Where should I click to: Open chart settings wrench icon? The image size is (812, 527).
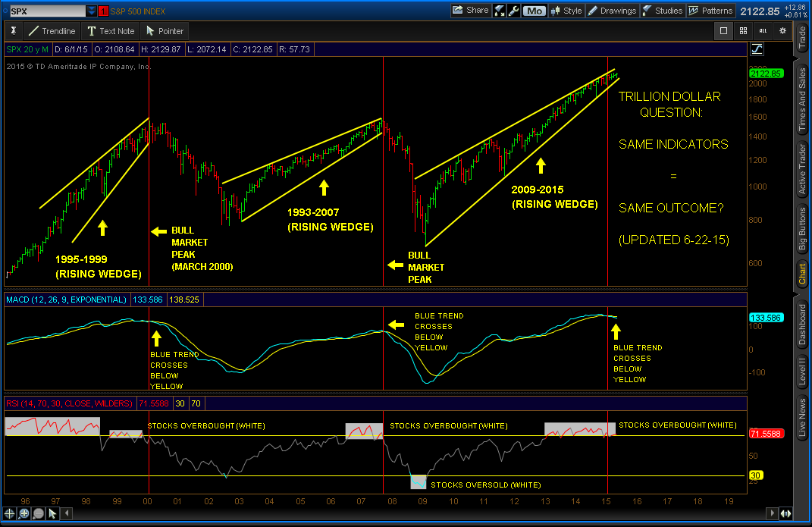[514, 11]
